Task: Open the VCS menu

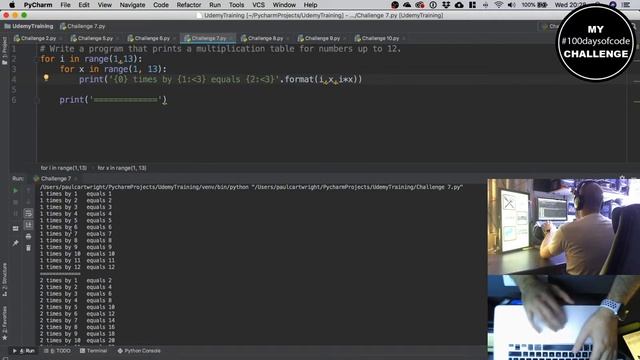Action: click(x=258, y=5)
